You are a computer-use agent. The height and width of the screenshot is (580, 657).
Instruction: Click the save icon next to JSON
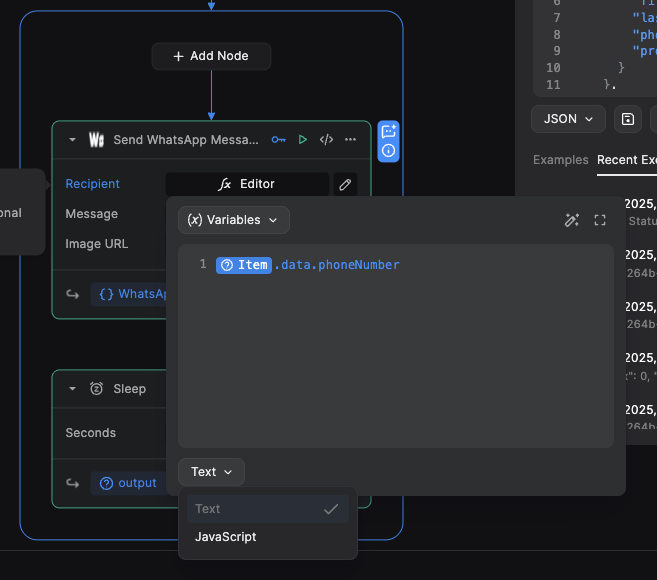click(x=627, y=119)
